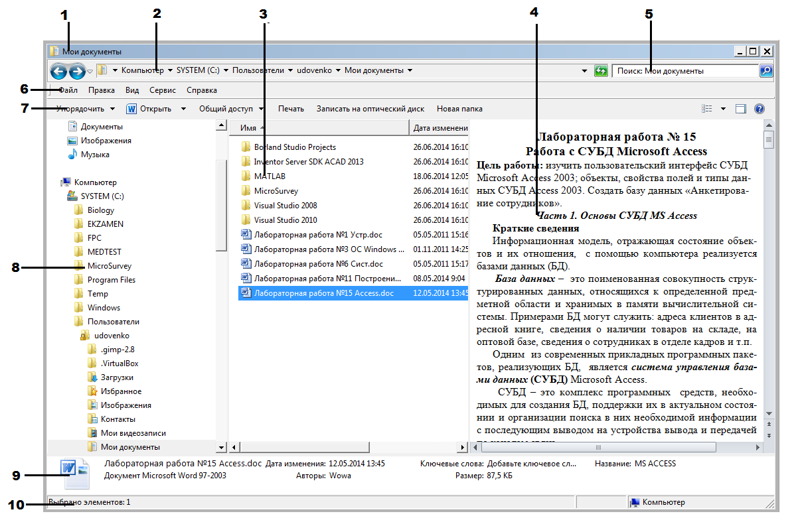Click the Дата изменения column header
Screen dimensions: 798x532
tap(440, 127)
